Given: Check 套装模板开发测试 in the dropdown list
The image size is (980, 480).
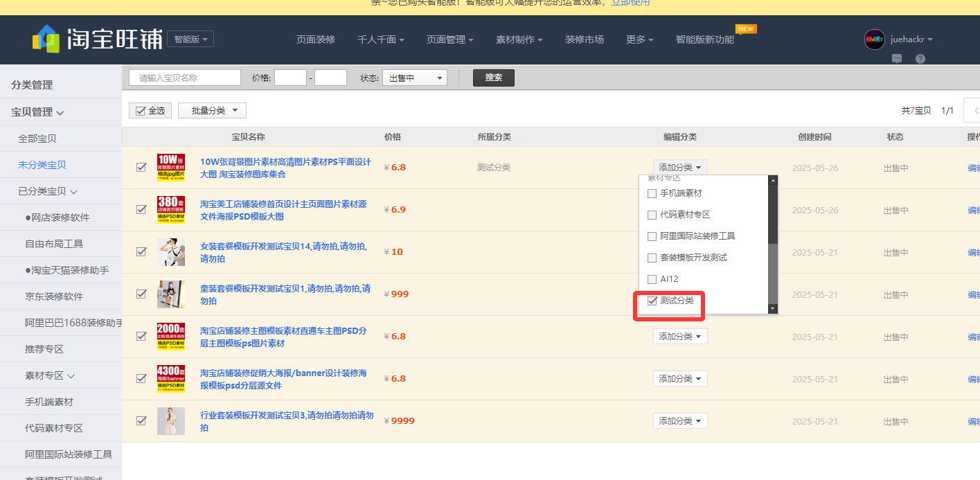Looking at the screenshot, I should coord(652,258).
